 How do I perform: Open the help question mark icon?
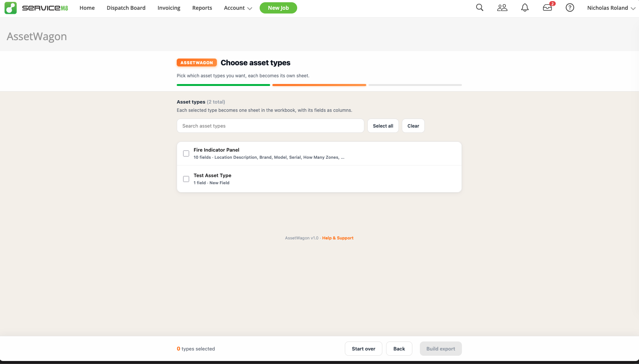tap(570, 8)
